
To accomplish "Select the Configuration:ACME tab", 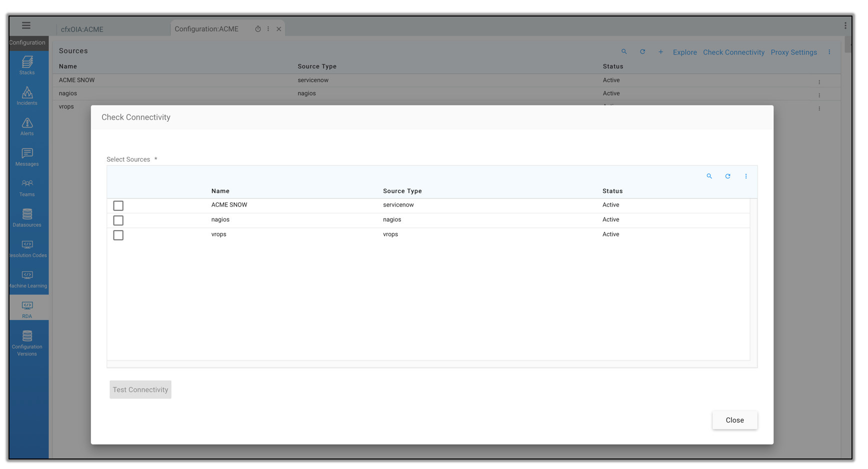I will click(x=206, y=29).
